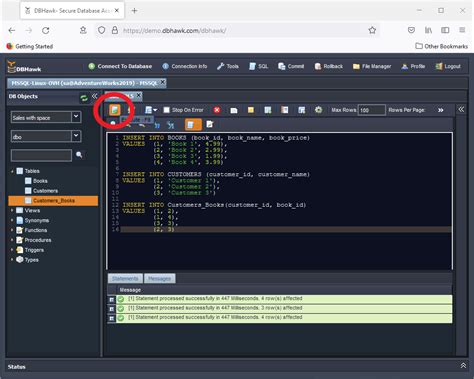Click the Logout button

coord(448,66)
